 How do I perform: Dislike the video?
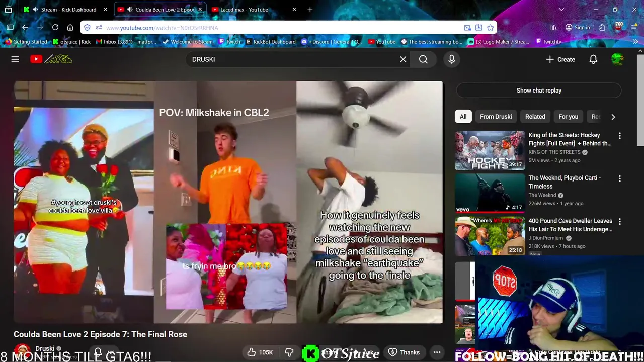pos(289,352)
